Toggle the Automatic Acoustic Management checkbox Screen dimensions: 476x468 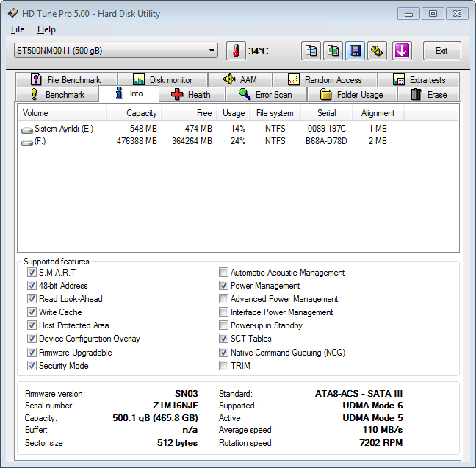(223, 273)
